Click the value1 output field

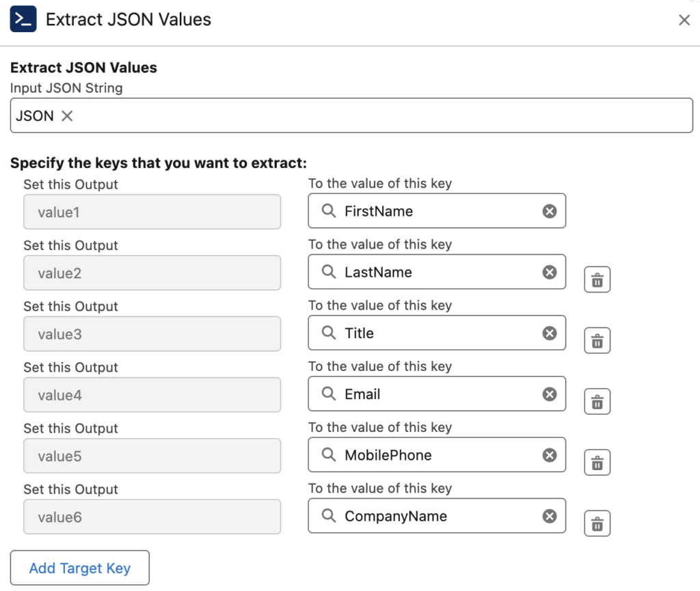tap(152, 212)
